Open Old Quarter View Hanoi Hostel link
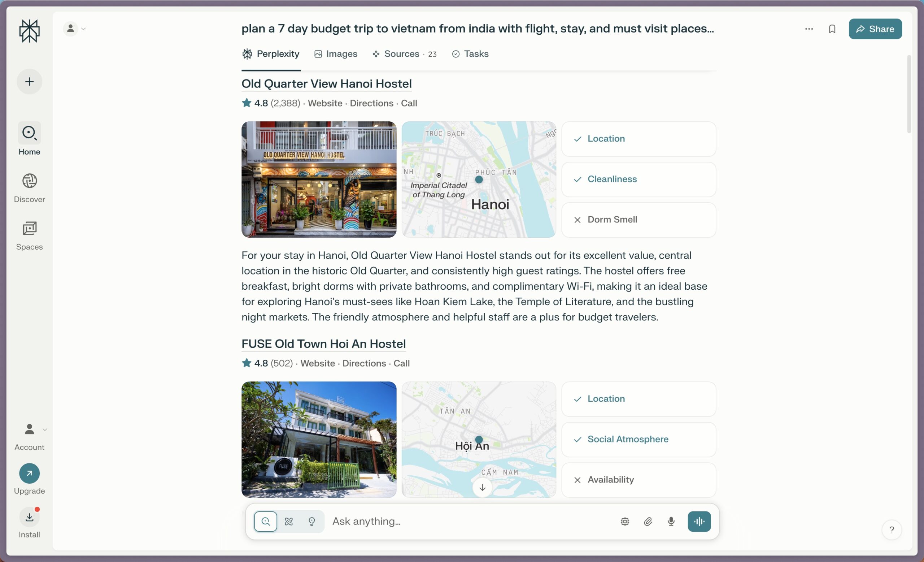The image size is (924, 562). [x=326, y=84]
